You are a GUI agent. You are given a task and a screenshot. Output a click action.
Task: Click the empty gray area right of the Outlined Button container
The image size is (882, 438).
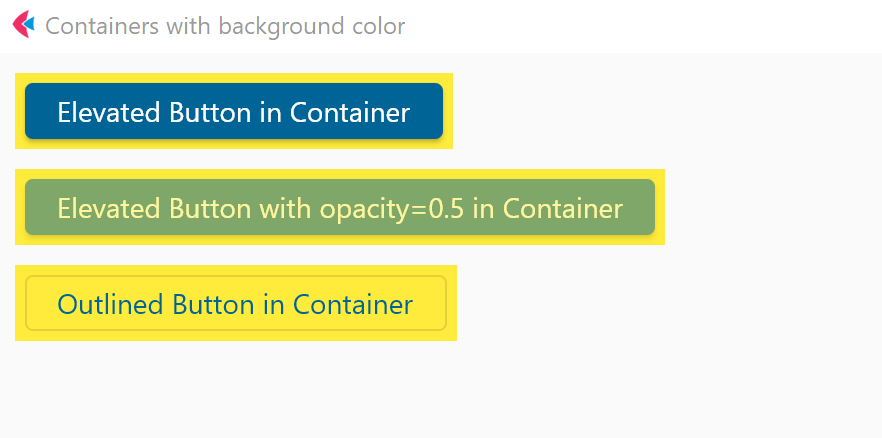click(x=660, y=303)
